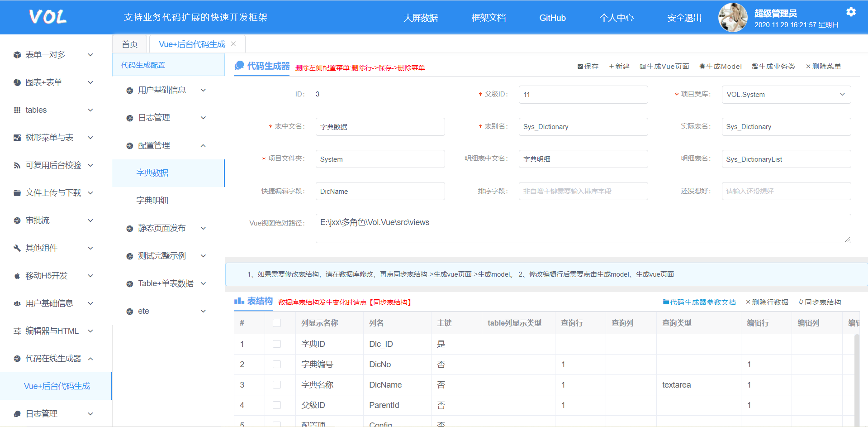Click the 生成业务类 icon button
Image resolution: width=868 pixels, height=427 pixels.
click(x=754, y=67)
